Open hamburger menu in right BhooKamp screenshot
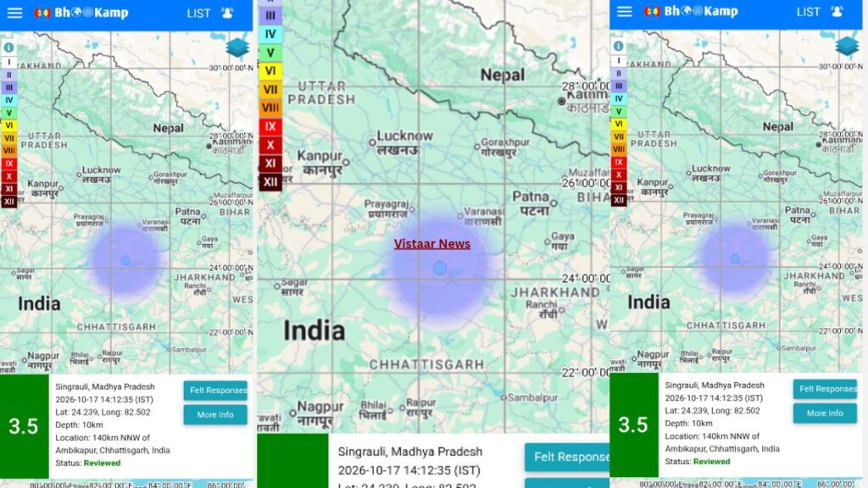Viewport: 868px width, 488px height. pyautogui.click(x=625, y=12)
